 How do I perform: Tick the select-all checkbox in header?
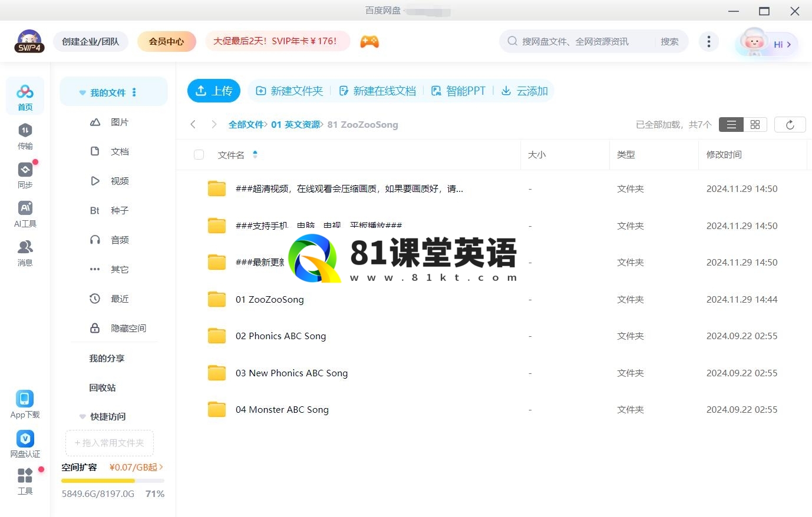199,154
